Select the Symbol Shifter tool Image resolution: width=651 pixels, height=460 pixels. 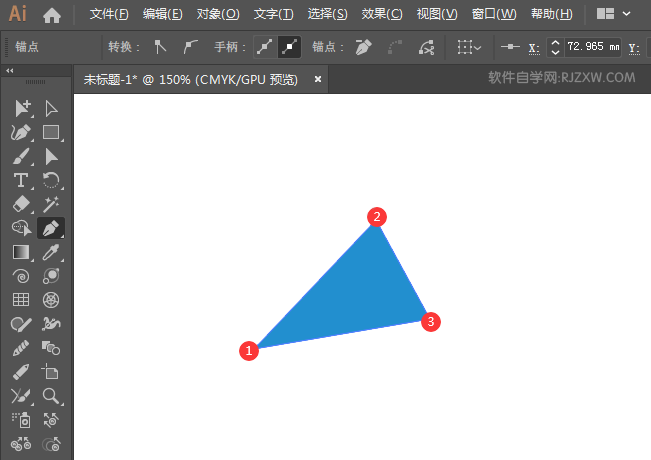(x=51, y=420)
